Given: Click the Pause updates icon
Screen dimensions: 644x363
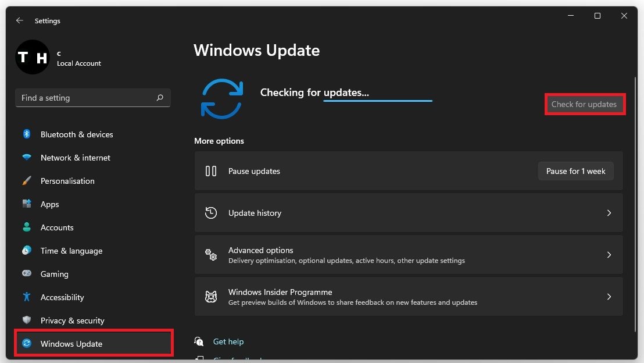Looking at the screenshot, I should point(211,171).
